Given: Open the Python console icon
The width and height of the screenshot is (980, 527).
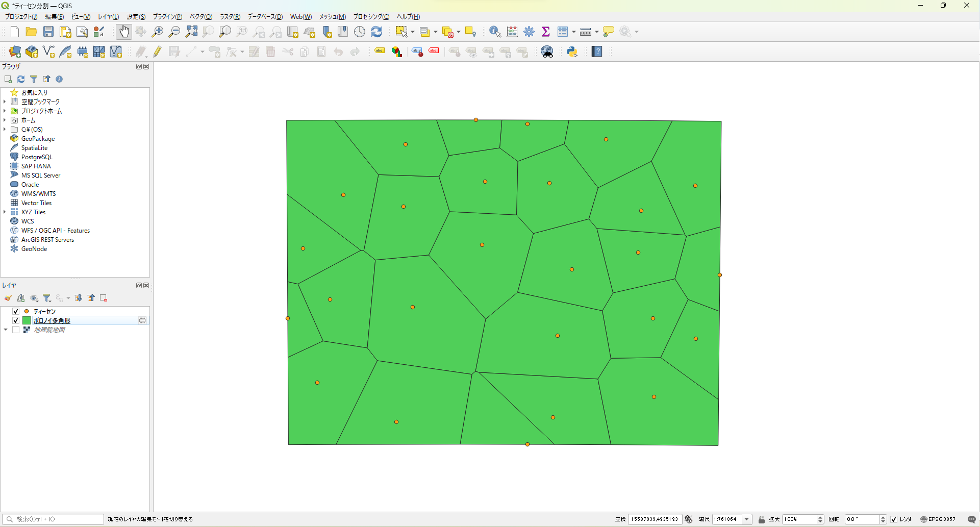Looking at the screenshot, I should pos(572,52).
